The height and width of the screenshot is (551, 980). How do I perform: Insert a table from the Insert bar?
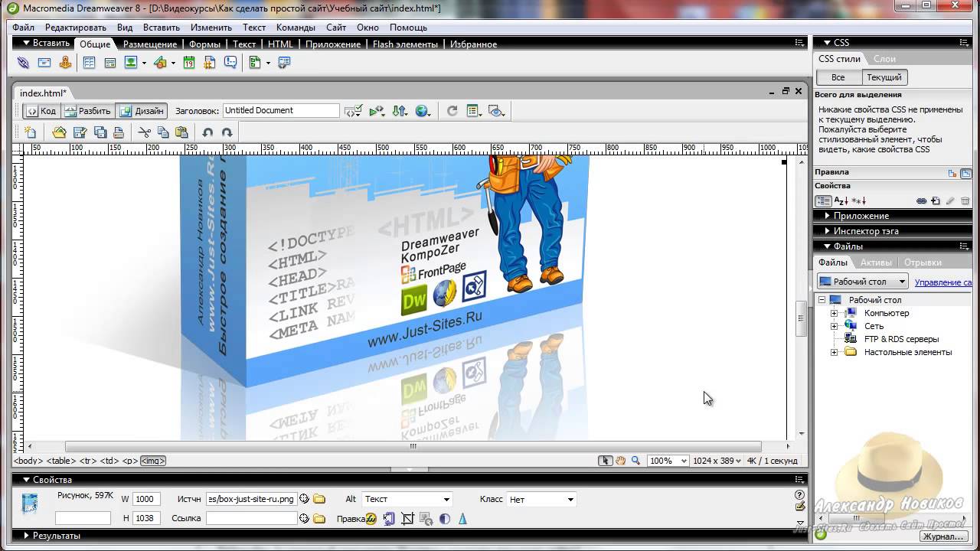[90, 63]
